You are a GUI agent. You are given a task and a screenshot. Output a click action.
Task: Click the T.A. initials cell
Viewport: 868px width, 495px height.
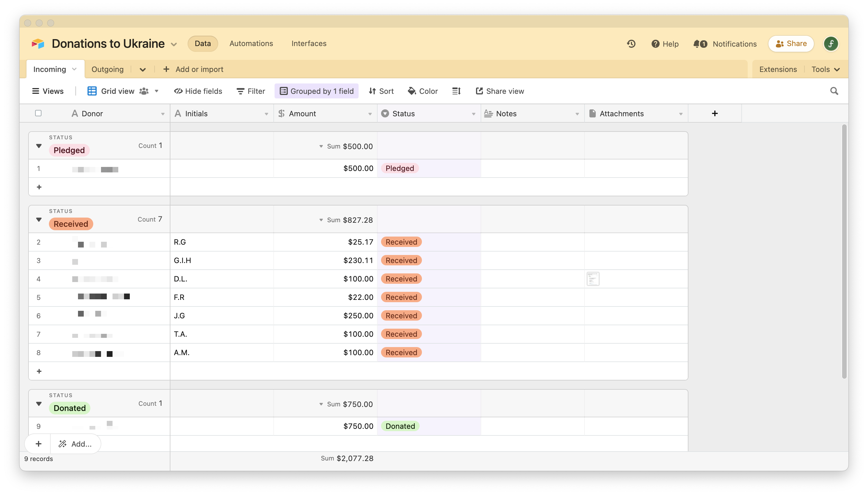[222, 334]
